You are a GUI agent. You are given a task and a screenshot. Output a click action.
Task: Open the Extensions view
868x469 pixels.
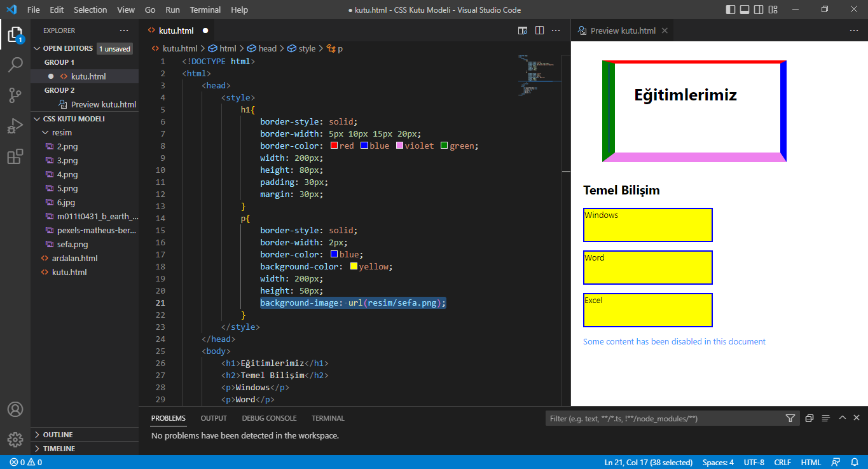click(15, 156)
